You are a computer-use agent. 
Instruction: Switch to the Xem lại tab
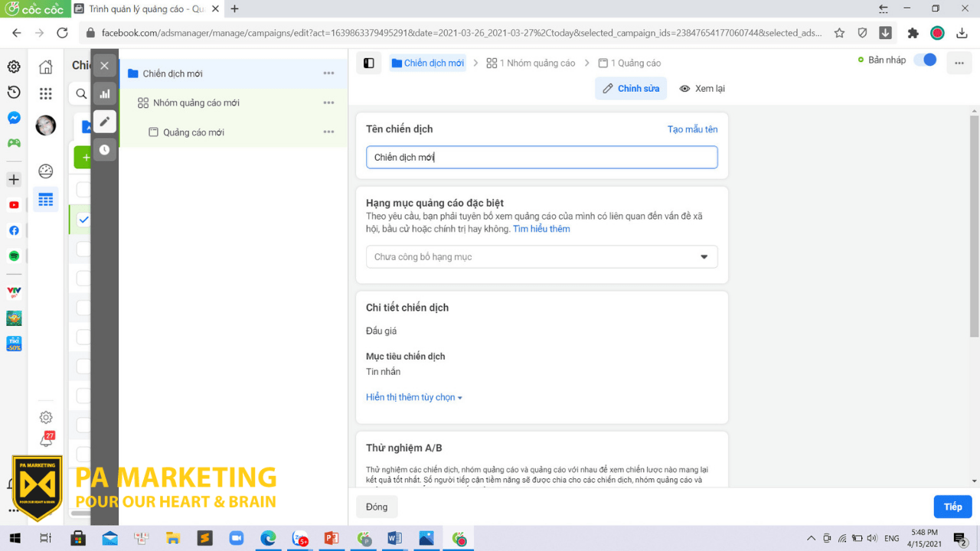point(702,89)
